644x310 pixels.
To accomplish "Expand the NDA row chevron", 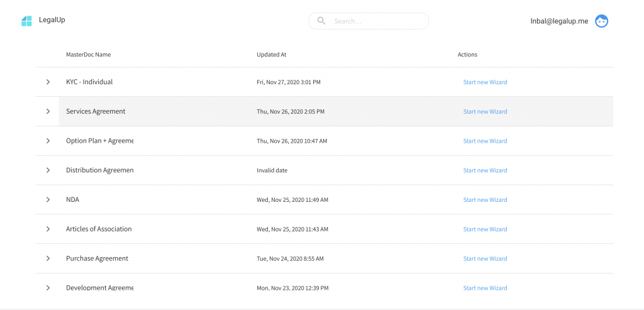I will (48, 199).
